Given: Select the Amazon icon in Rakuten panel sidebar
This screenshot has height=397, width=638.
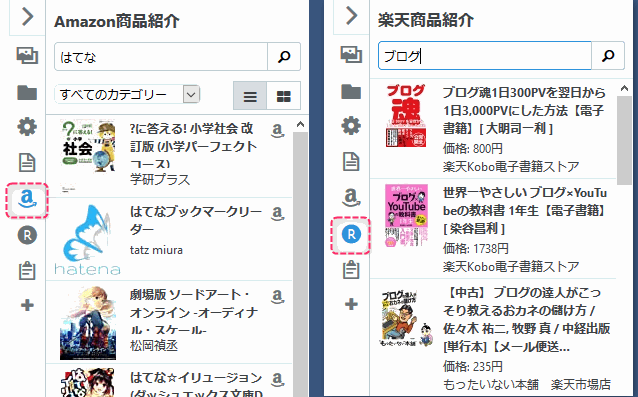Looking at the screenshot, I should click(x=351, y=198).
